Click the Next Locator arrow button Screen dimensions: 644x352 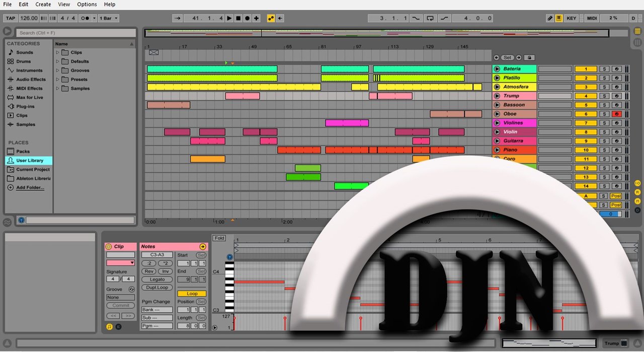coord(519,57)
